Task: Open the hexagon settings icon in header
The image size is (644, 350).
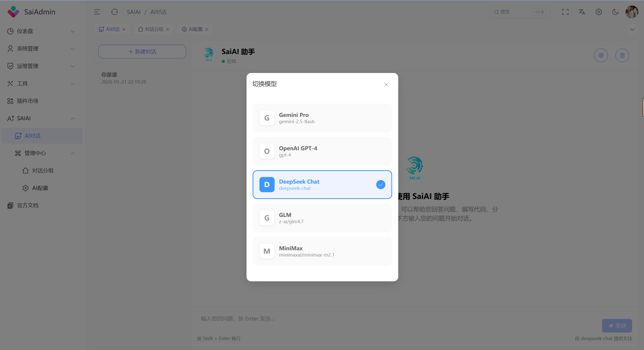Action: pyautogui.click(x=598, y=12)
